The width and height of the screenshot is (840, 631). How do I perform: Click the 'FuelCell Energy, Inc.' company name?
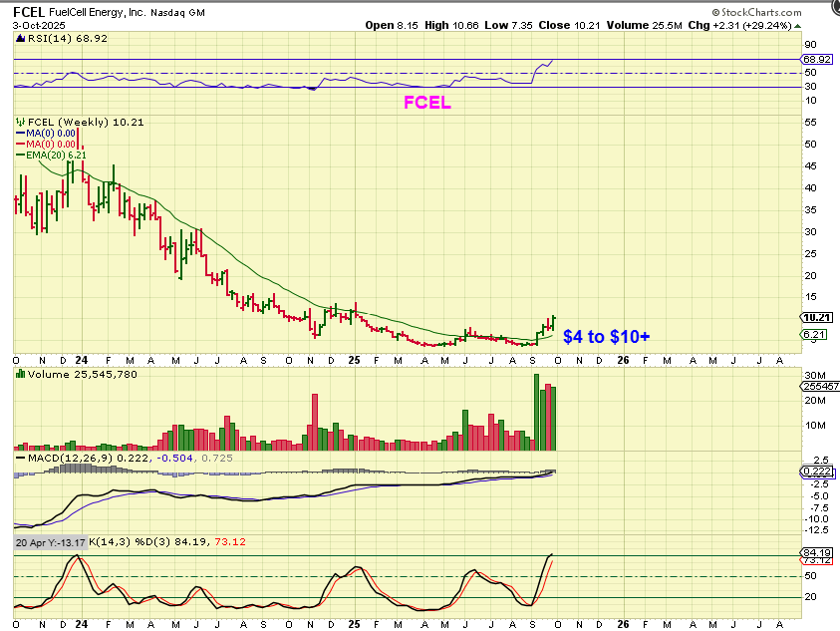pos(97,12)
